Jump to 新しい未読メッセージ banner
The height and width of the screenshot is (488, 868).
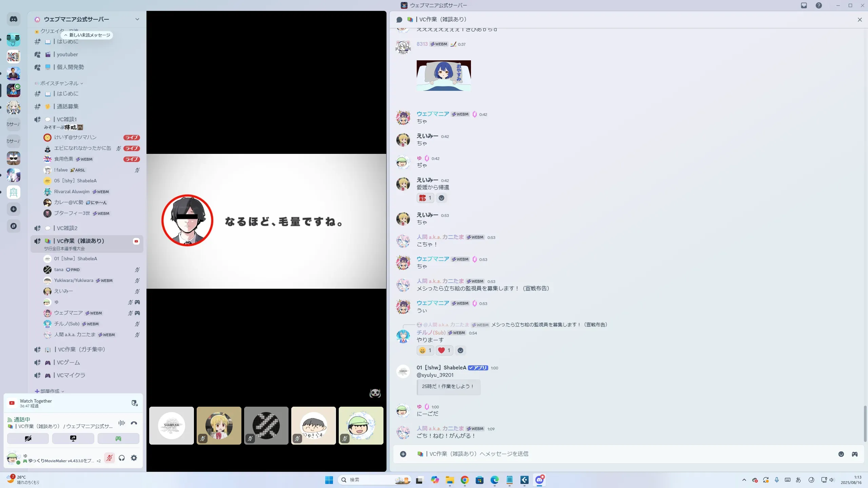pos(87,35)
